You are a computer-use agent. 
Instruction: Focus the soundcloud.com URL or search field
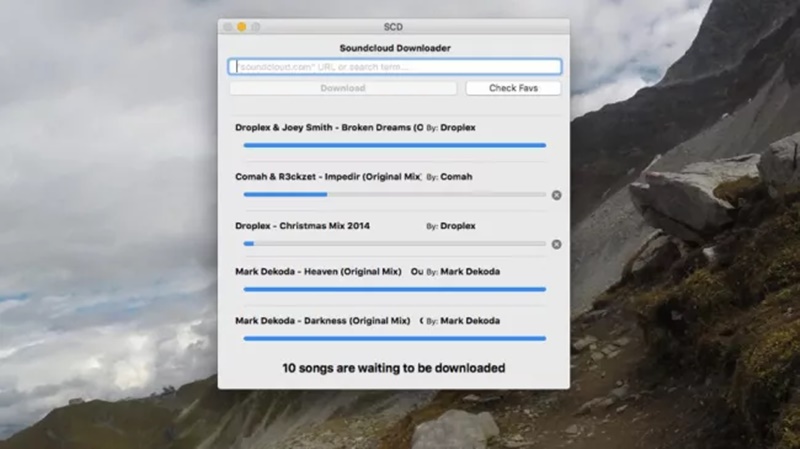(x=394, y=67)
